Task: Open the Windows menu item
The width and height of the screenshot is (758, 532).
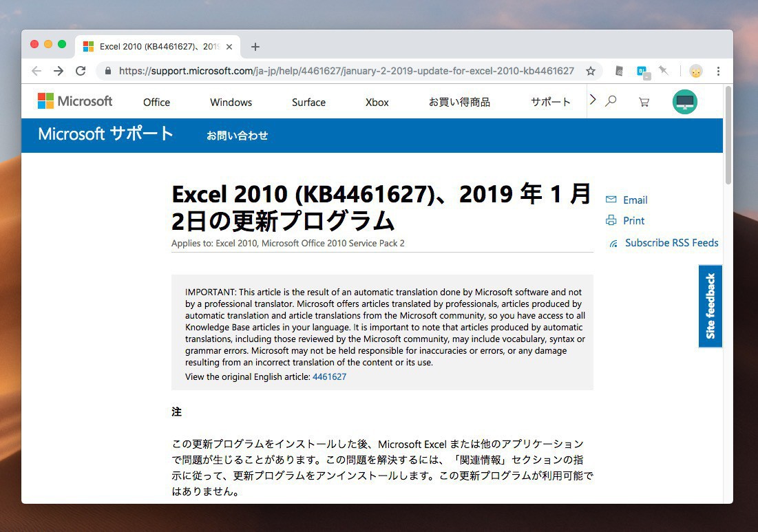Action: coord(231,103)
